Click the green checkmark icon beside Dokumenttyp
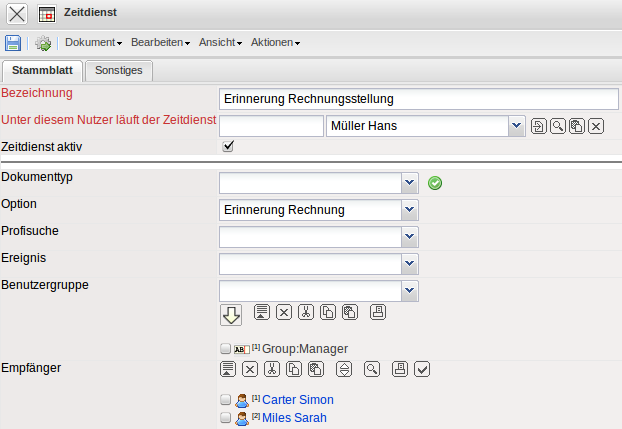The height and width of the screenshot is (429, 622). click(x=435, y=183)
